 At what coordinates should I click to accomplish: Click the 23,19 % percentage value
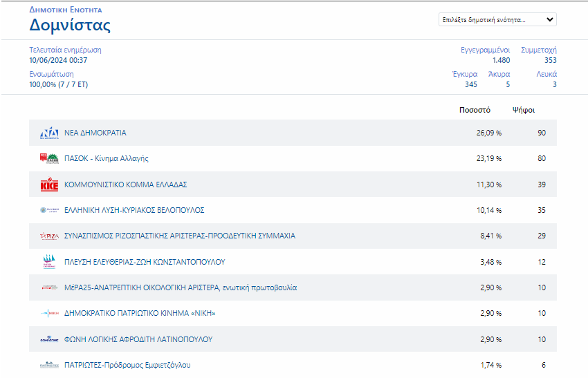489,158
